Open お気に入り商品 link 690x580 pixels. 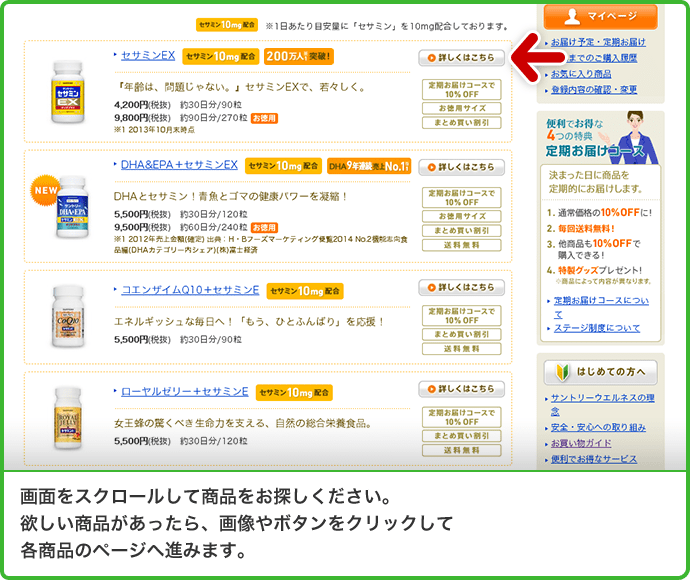[581, 74]
